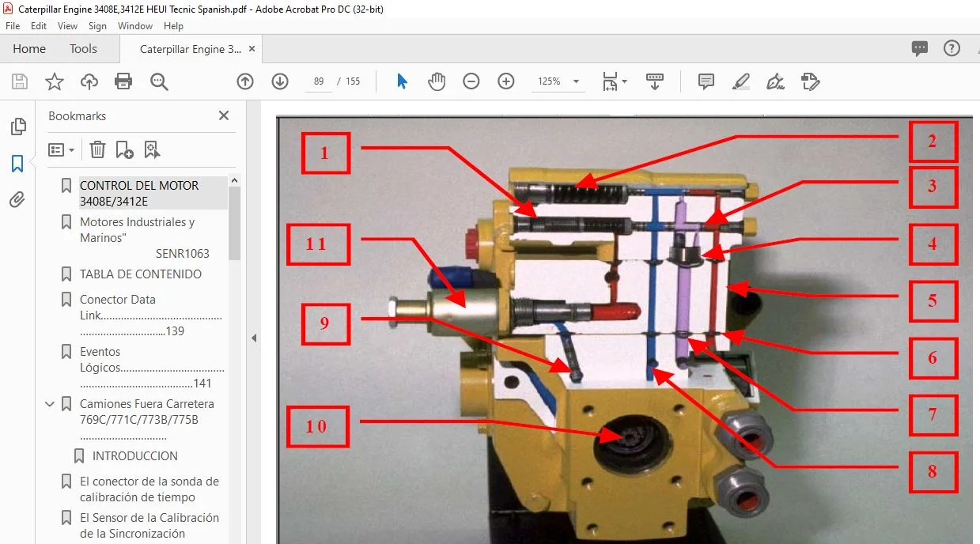The width and height of the screenshot is (980, 544).
Task: Zoom out with the minus button
Action: point(471,81)
